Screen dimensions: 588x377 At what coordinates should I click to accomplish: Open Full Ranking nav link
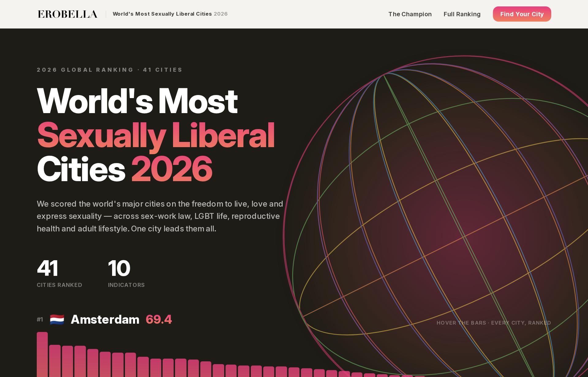point(462,14)
